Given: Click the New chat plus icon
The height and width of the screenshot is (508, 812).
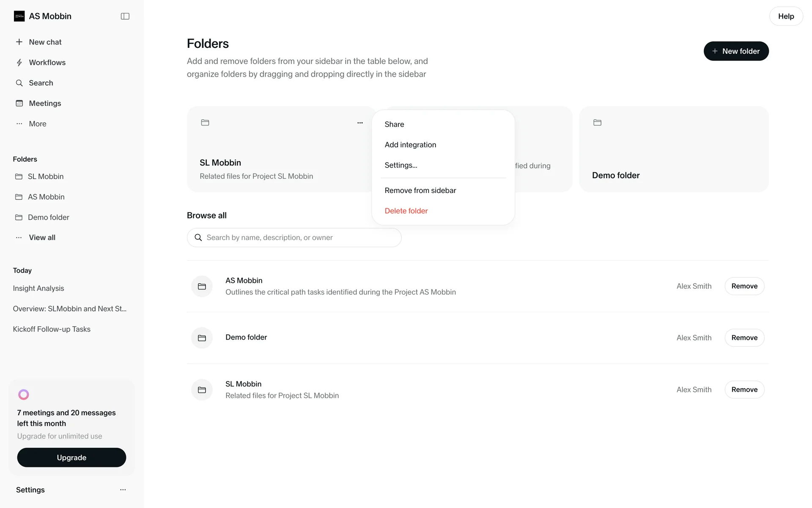Looking at the screenshot, I should (x=19, y=42).
